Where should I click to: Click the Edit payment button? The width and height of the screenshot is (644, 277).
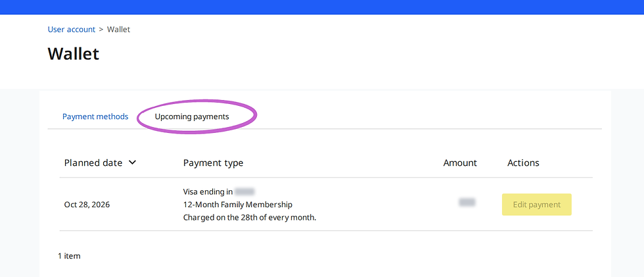point(536,205)
